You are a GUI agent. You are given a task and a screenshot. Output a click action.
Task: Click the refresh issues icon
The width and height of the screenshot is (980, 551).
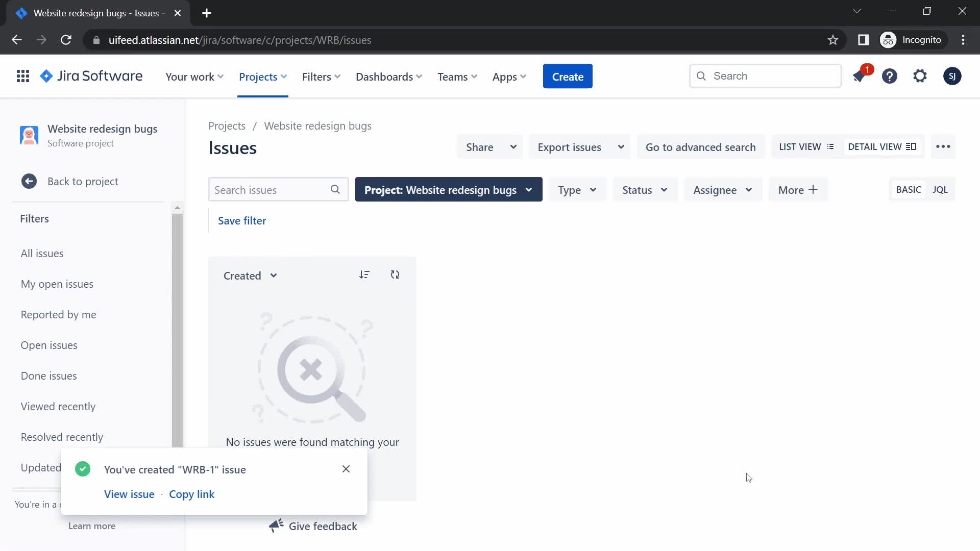pyautogui.click(x=395, y=274)
